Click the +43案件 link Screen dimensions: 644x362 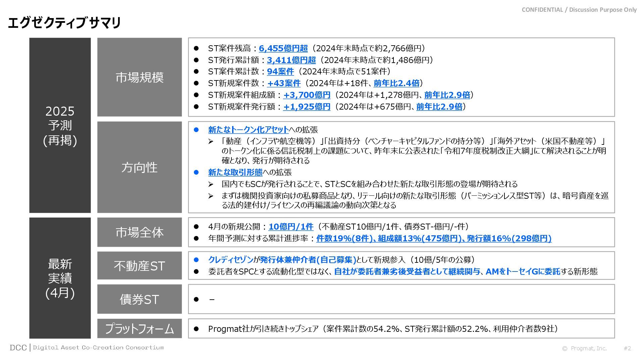click(x=284, y=83)
